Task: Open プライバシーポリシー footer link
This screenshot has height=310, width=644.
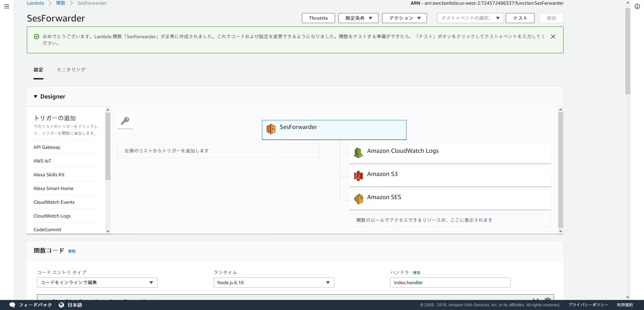Action: 588,305
